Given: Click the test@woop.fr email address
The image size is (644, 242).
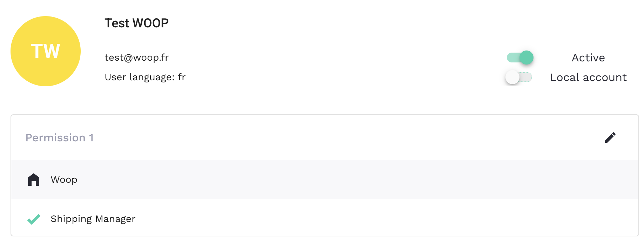Looking at the screenshot, I should pos(137,58).
